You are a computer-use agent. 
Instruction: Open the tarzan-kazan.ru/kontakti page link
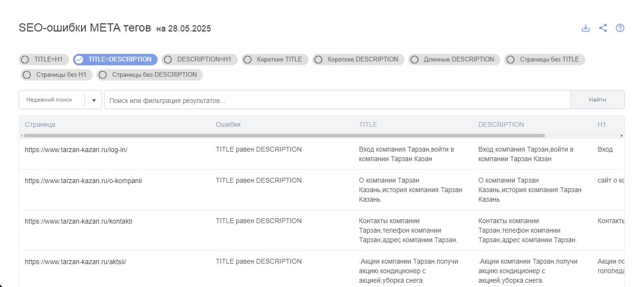(78, 221)
